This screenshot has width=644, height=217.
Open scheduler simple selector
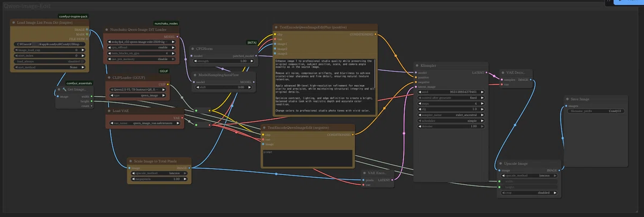click(450, 121)
